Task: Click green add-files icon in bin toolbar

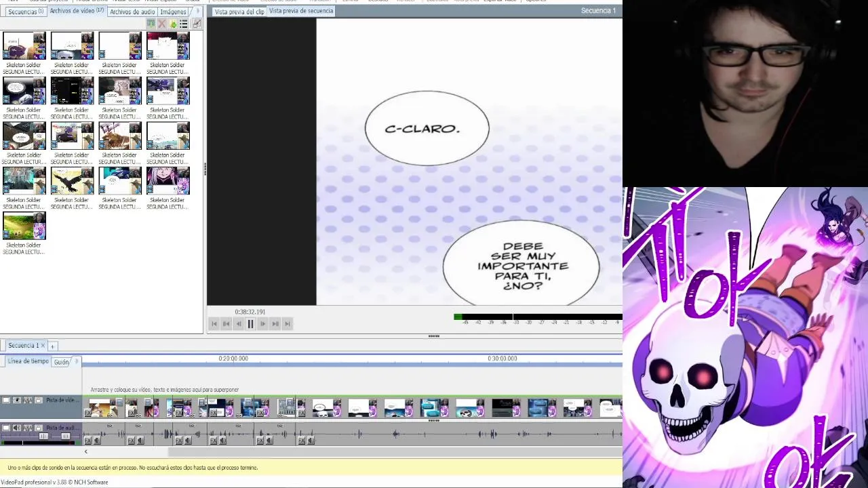Action: (x=173, y=24)
